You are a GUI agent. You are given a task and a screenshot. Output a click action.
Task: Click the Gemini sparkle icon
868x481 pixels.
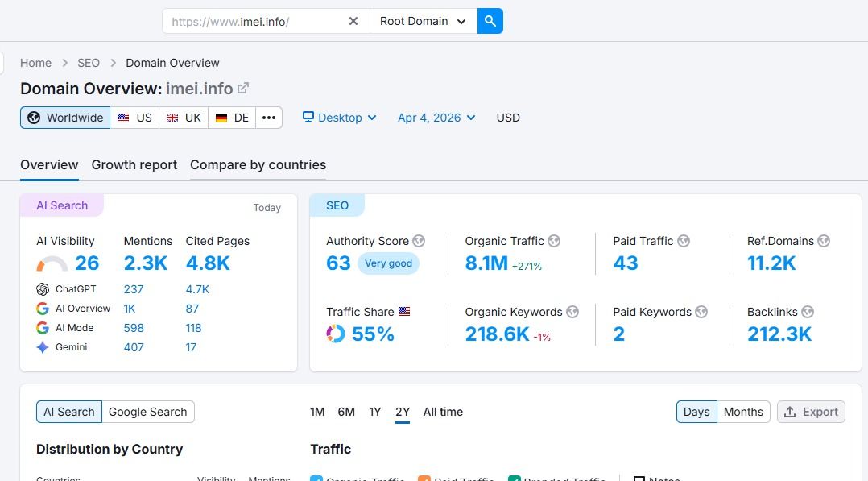[43, 347]
